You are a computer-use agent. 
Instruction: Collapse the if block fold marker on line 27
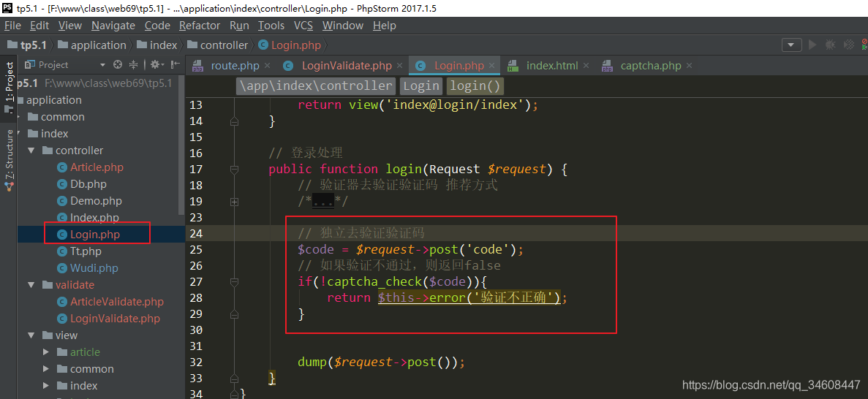pyautogui.click(x=234, y=282)
